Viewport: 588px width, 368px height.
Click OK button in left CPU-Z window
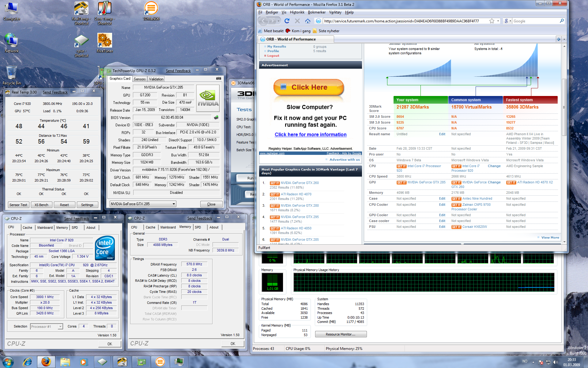(x=110, y=344)
